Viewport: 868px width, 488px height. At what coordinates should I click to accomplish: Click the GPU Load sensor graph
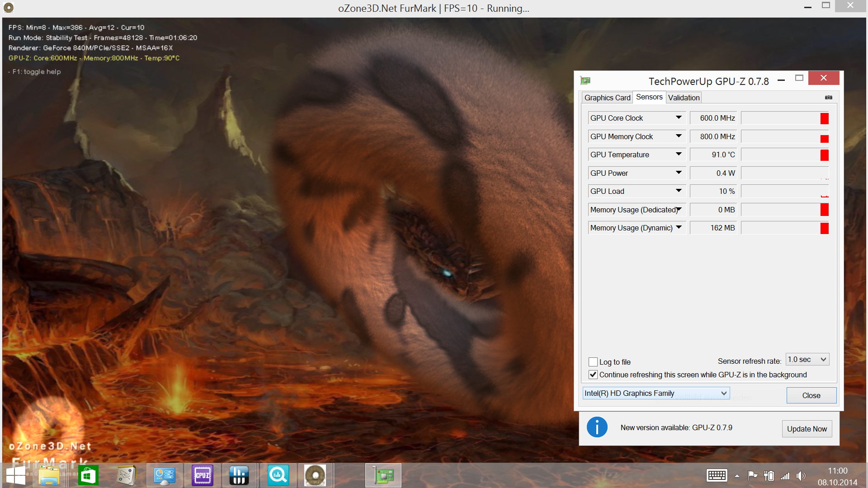click(785, 192)
